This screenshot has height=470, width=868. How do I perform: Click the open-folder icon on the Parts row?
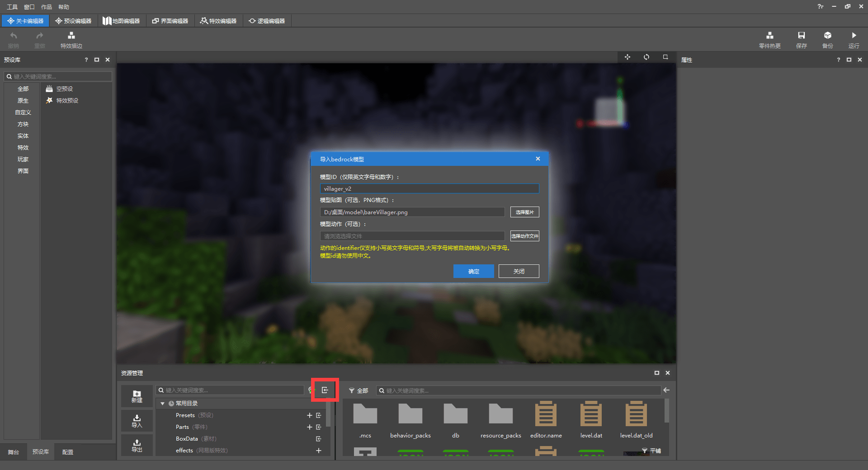[319, 427]
